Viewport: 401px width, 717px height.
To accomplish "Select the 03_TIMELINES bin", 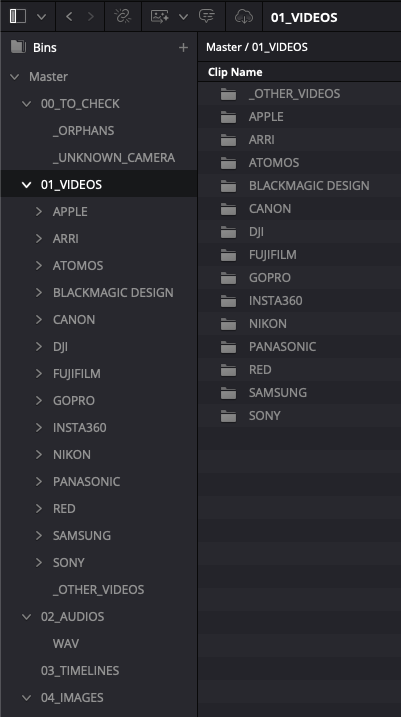I will (80, 671).
